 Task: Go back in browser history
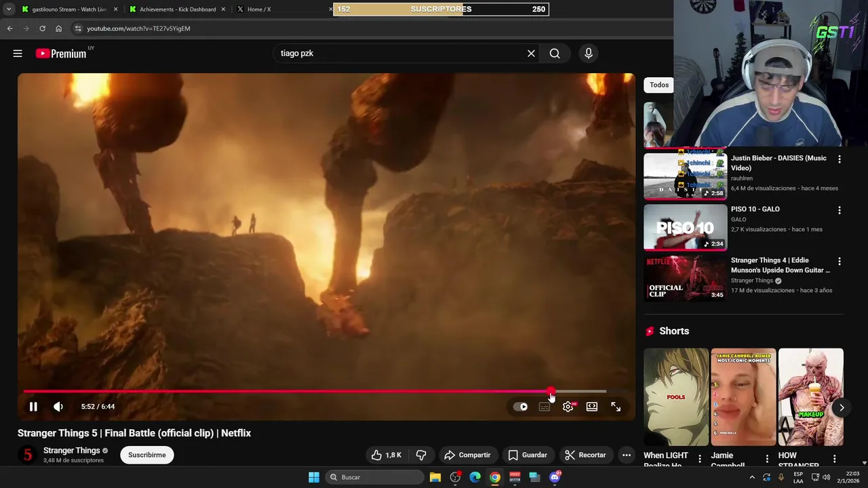click(9, 28)
